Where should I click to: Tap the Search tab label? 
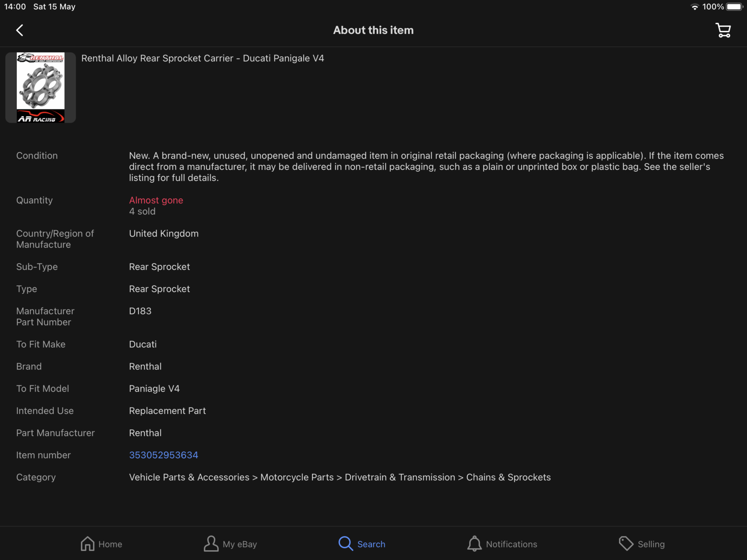click(x=371, y=544)
